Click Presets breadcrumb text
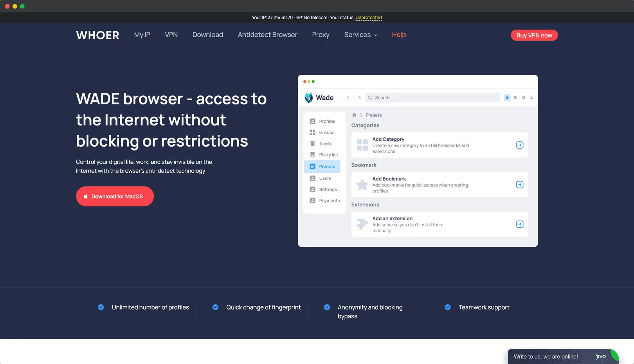634x364 pixels. click(373, 115)
